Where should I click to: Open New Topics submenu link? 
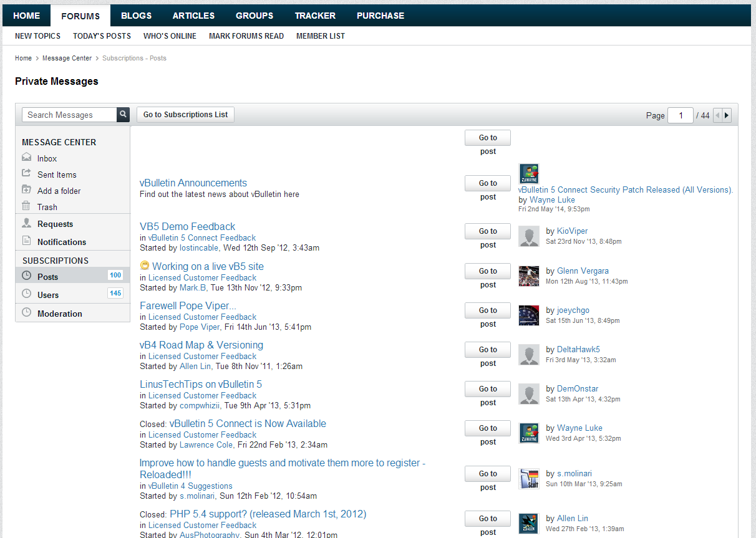[37, 36]
